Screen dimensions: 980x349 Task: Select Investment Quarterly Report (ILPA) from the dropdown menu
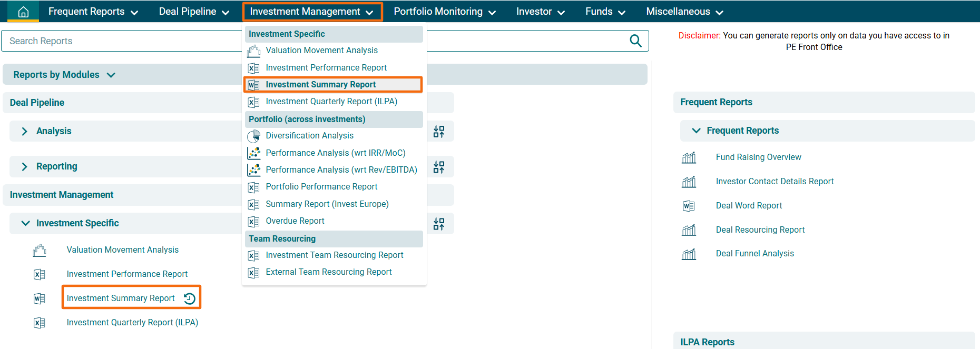click(331, 102)
